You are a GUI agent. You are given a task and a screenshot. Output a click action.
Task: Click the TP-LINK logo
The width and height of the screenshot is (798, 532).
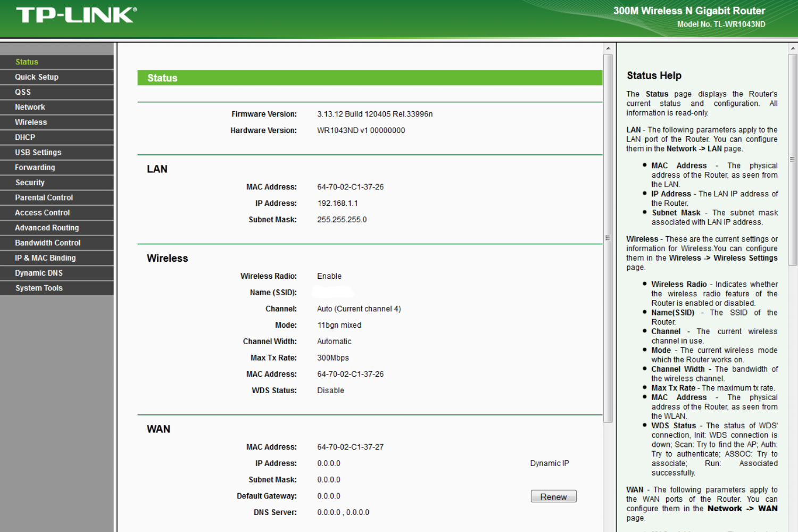pos(76,15)
